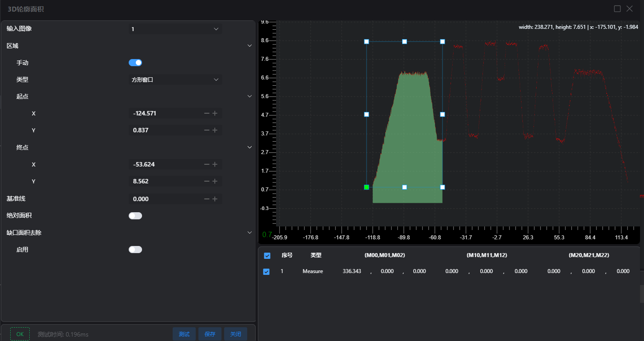Open the 输入图像 dropdown showing 1
This screenshot has height=341, width=644.
point(175,29)
